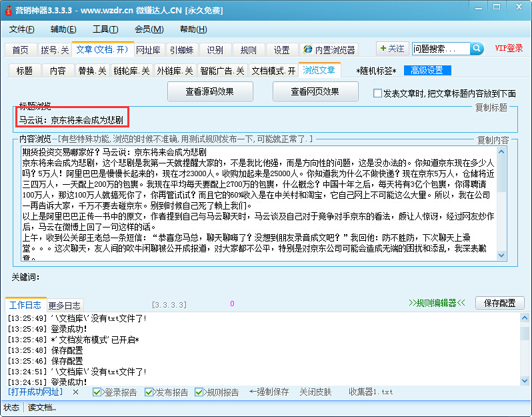Click the 问题搜索 search input field

441,49
